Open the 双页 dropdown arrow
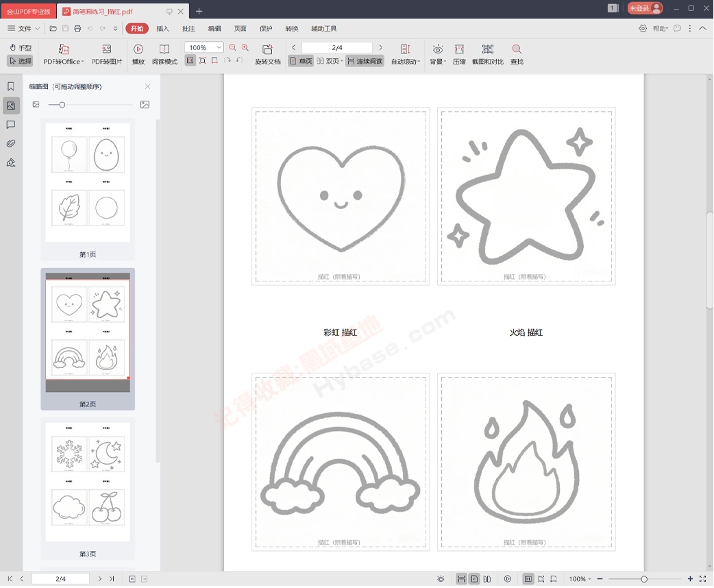 (x=341, y=61)
